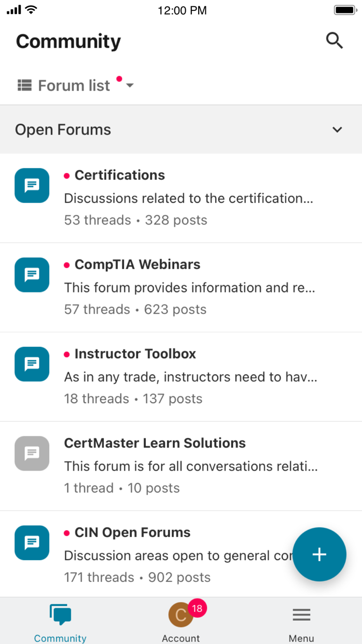Click the CompTIA Webinars forum icon
This screenshot has width=362, height=644.
click(x=32, y=275)
